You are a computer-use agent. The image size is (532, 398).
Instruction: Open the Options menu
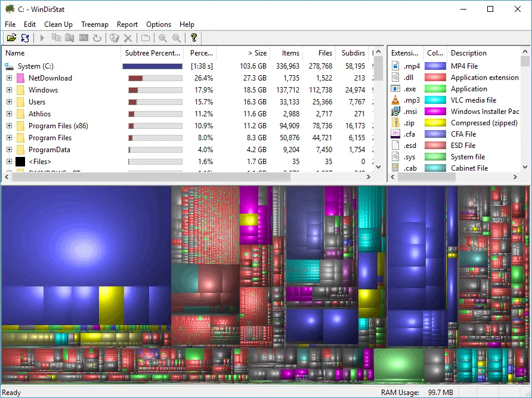[x=159, y=24]
